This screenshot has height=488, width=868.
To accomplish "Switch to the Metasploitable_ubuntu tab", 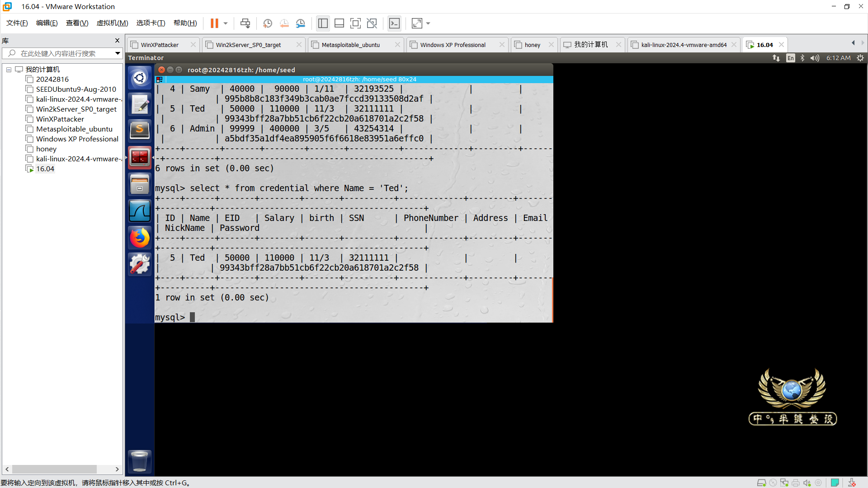I will (x=350, y=45).
